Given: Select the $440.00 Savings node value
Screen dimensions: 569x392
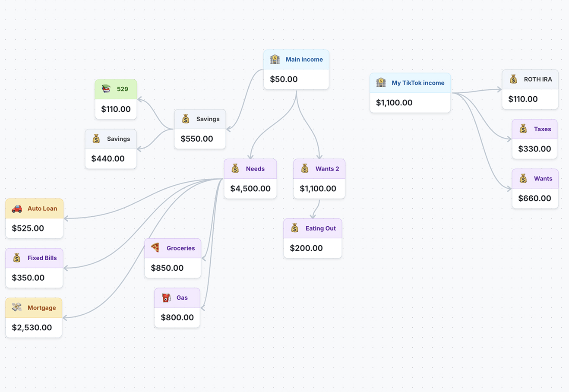Looking at the screenshot, I should 108,159.
